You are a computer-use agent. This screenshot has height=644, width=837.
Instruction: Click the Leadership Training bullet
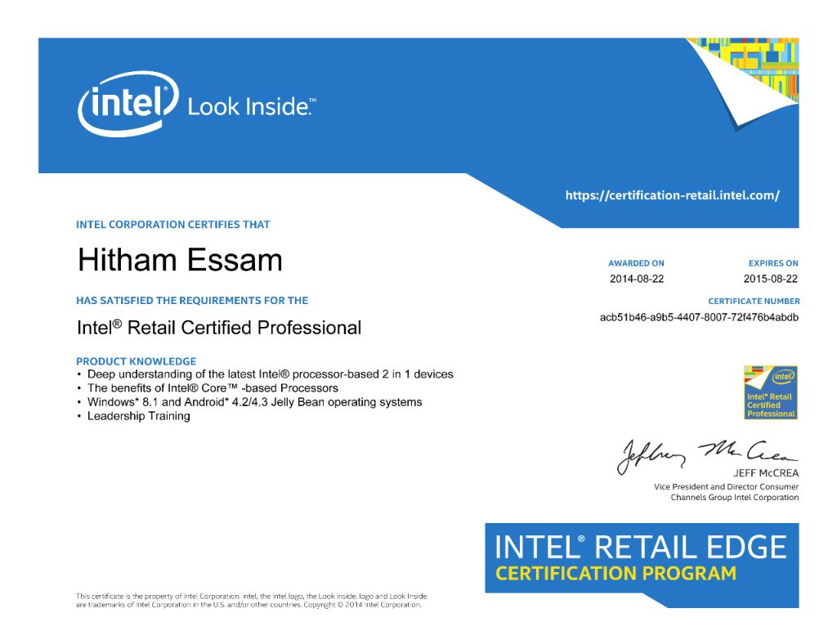[138, 416]
